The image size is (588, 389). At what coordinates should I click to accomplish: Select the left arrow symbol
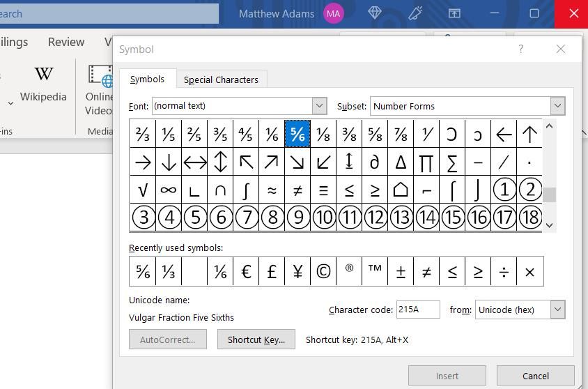point(504,134)
